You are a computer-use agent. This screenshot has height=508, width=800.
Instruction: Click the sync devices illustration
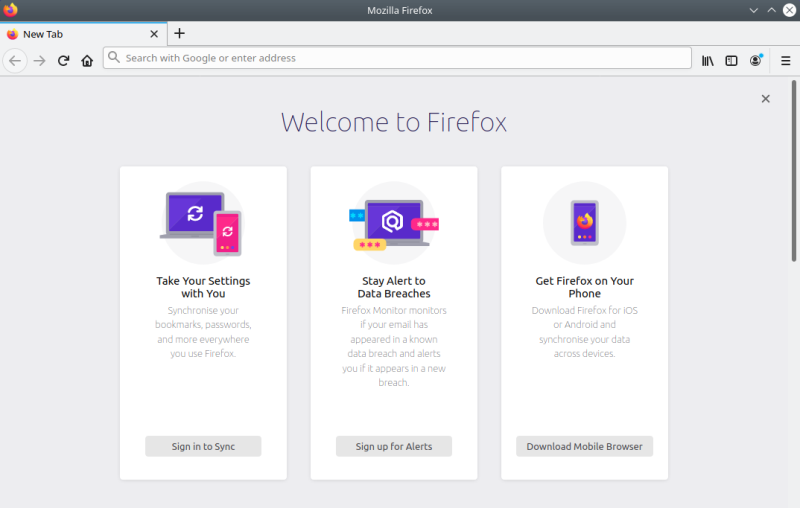click(203, 223)
